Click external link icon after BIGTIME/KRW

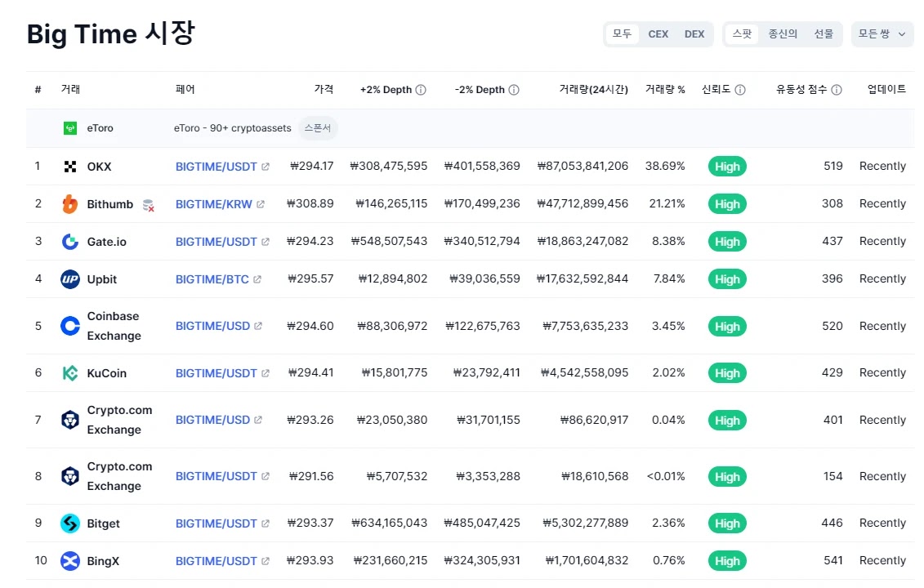click(x=261, y=204)
